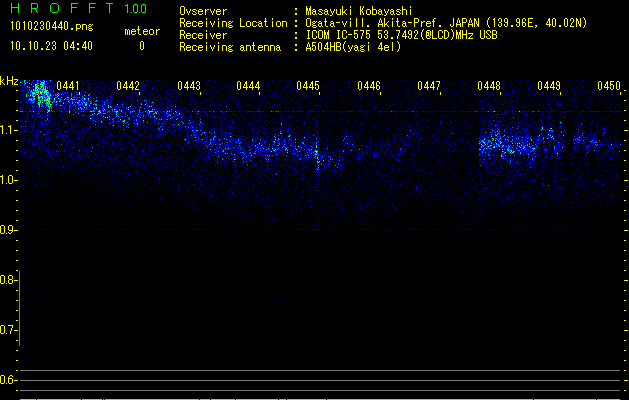Select the HROFFT 1.0.0 title text

tap(78, 8)
